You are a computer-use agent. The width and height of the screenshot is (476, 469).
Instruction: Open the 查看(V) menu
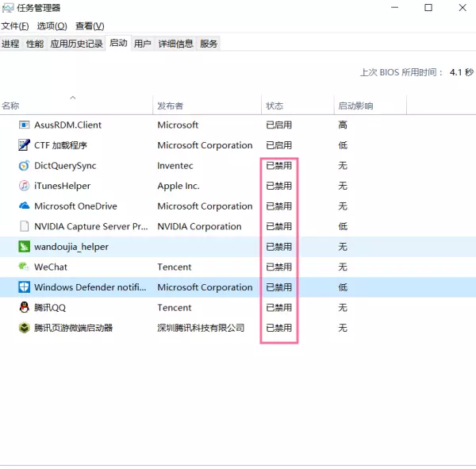coord(90,26)
